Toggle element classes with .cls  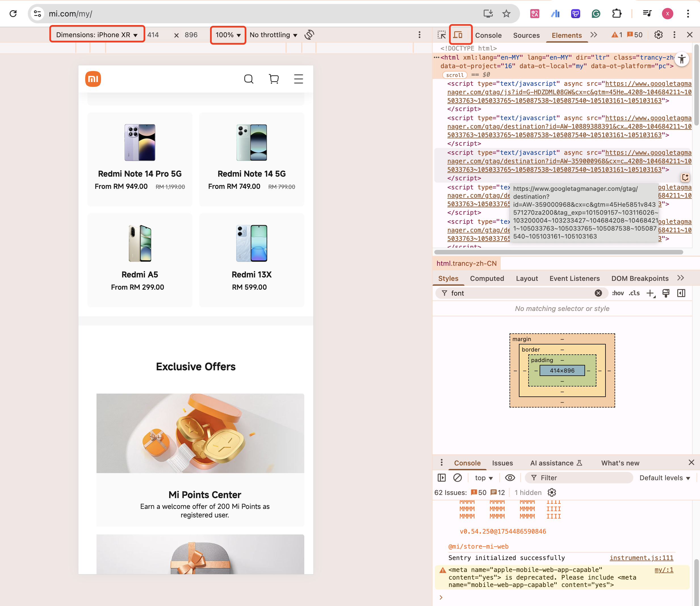click(634, 293)
